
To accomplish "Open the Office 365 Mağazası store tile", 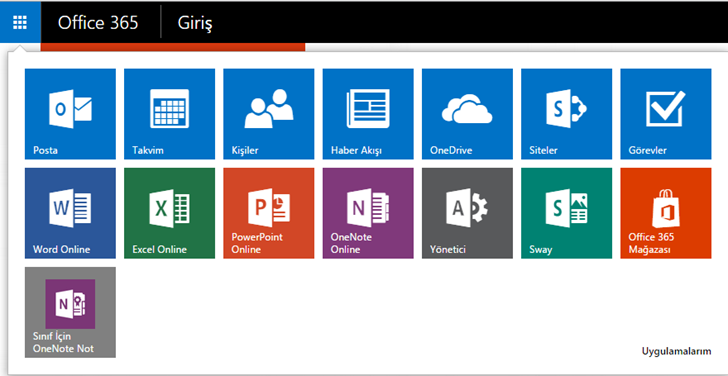I will (x=666, y=213).
